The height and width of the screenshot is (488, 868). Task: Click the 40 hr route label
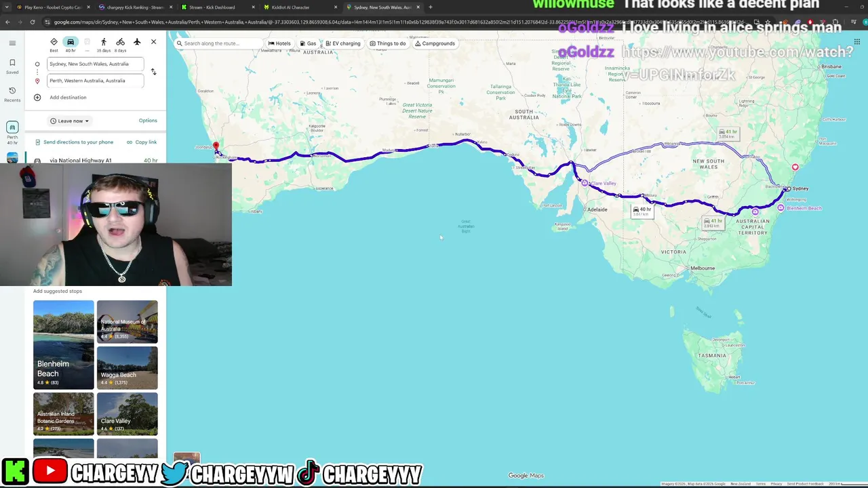(x=642, y=211)
